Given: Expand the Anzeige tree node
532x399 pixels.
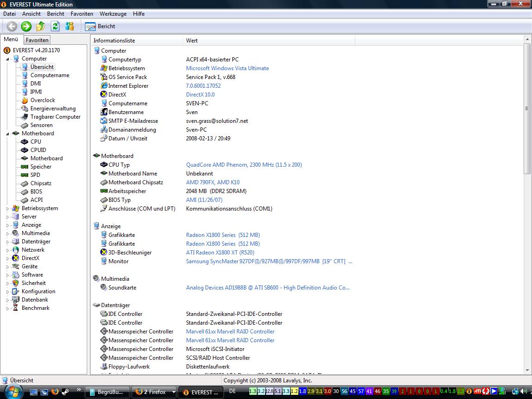Looking at the screenshot, I should point(7,225).
